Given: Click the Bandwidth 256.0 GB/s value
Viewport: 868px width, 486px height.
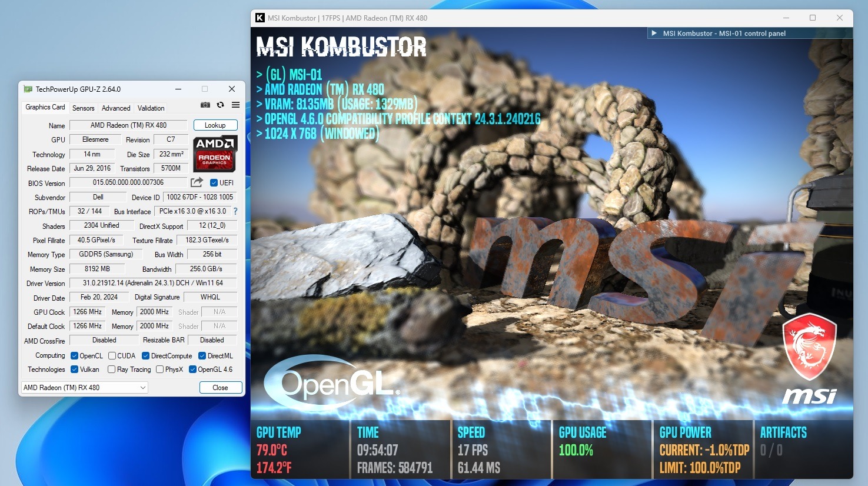Looking at the screenshot, I should click(x=207, y=269).
